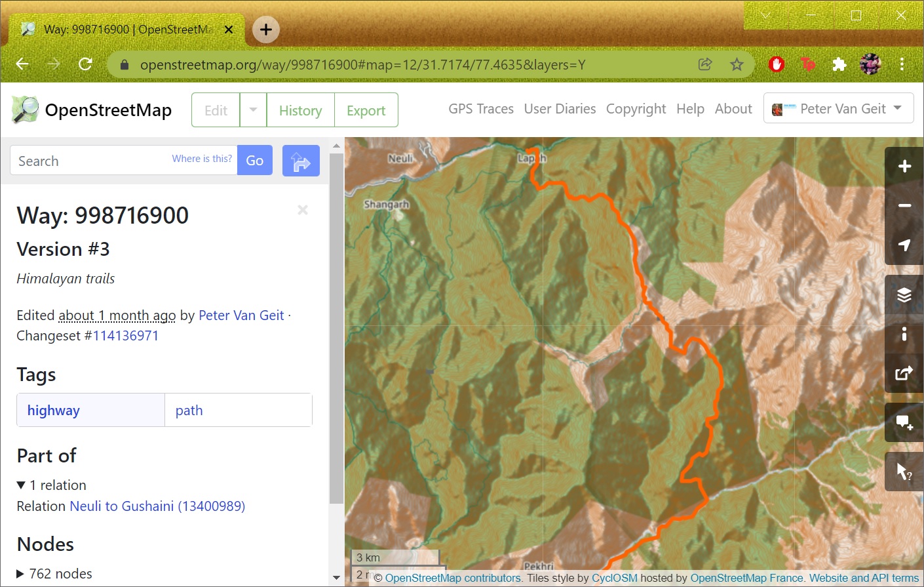Go to GPS Traces
This screenshot has width=924, height=587.
[481, 109]
